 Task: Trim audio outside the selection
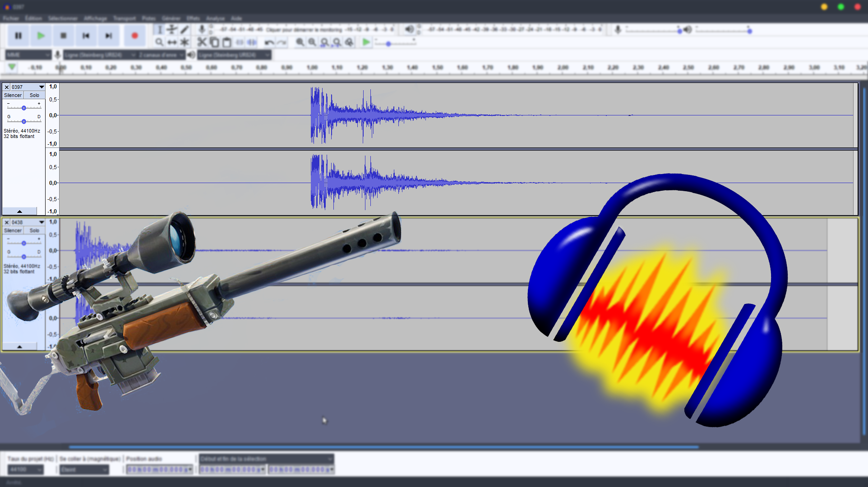point(240,42)
